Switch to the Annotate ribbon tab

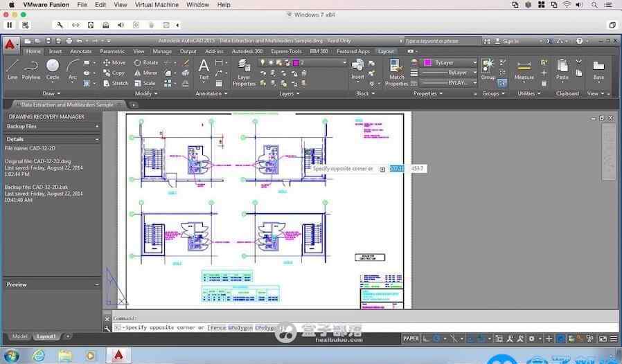pyautogui.click(x=80, y=51)
